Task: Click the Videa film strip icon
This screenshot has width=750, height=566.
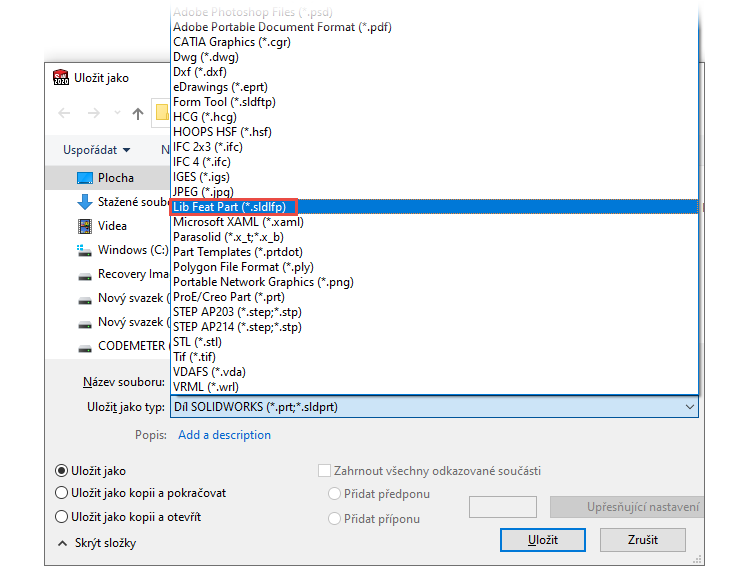Action: click(x=85, y=226)
